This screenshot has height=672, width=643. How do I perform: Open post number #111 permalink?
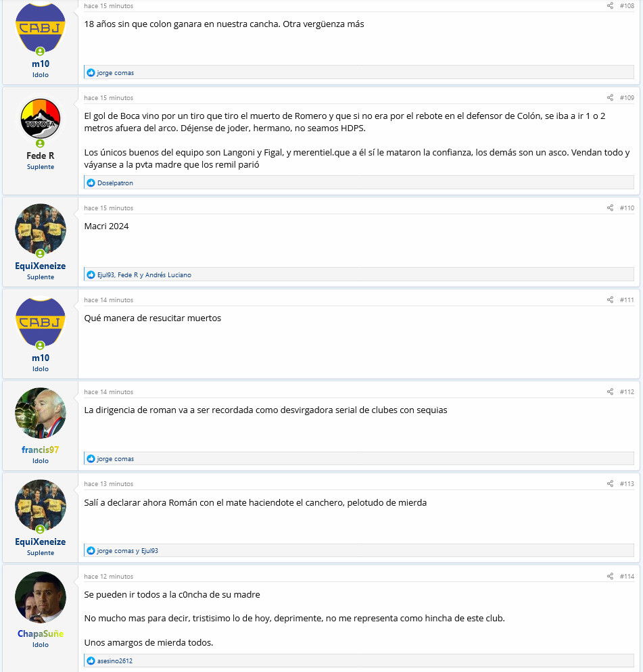click(627, 300)
